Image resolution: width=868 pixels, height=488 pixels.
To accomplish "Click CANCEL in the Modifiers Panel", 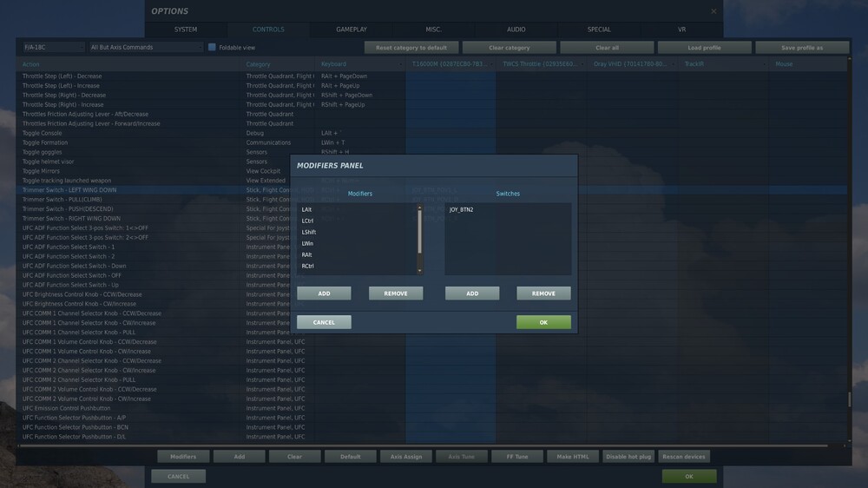I will 324,322.
